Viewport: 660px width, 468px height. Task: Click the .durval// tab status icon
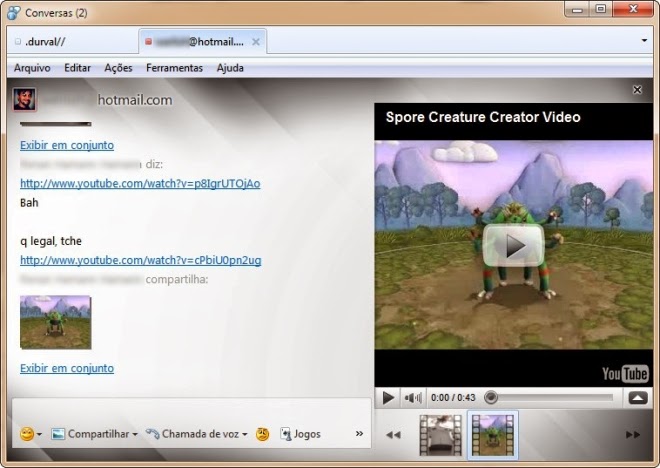coord(18,42)
